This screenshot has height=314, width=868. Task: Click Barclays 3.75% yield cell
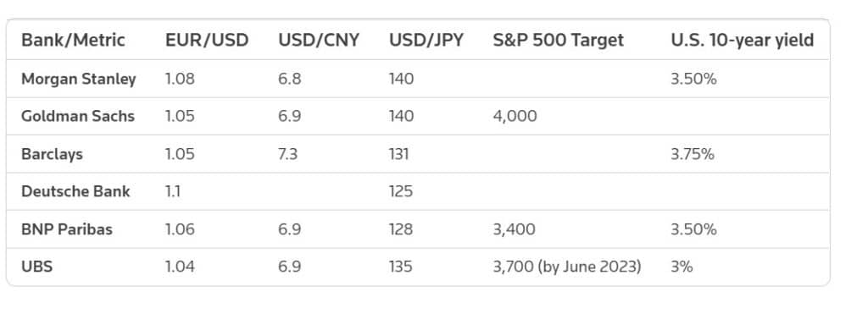click(693, 154)
